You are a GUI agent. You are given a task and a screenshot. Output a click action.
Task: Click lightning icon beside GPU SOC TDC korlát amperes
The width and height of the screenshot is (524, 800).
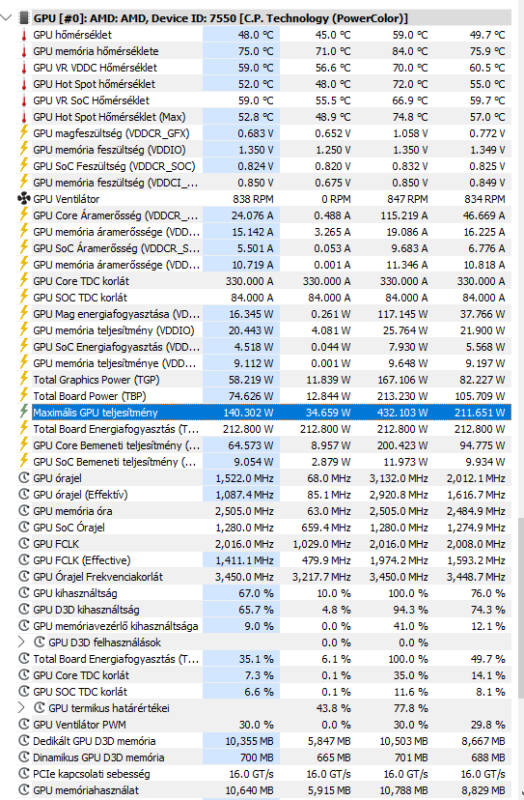click(x=23, y=297)
